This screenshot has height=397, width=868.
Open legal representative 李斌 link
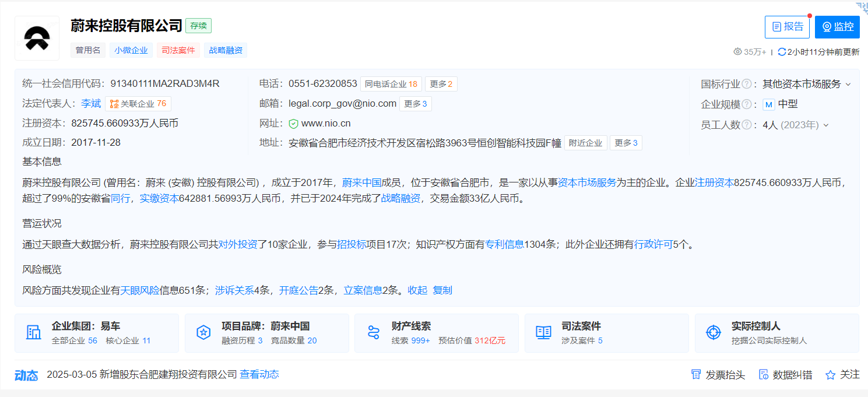click(x=90, y=104)
